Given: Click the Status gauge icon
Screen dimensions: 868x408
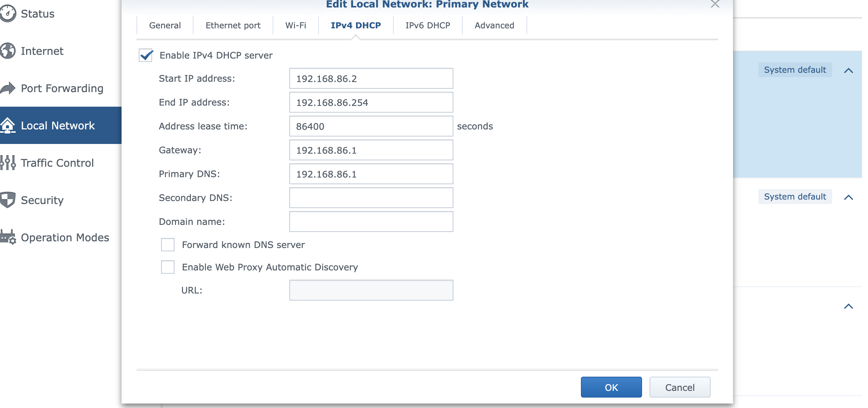Looking at the screenshot, I should (7, 13).
